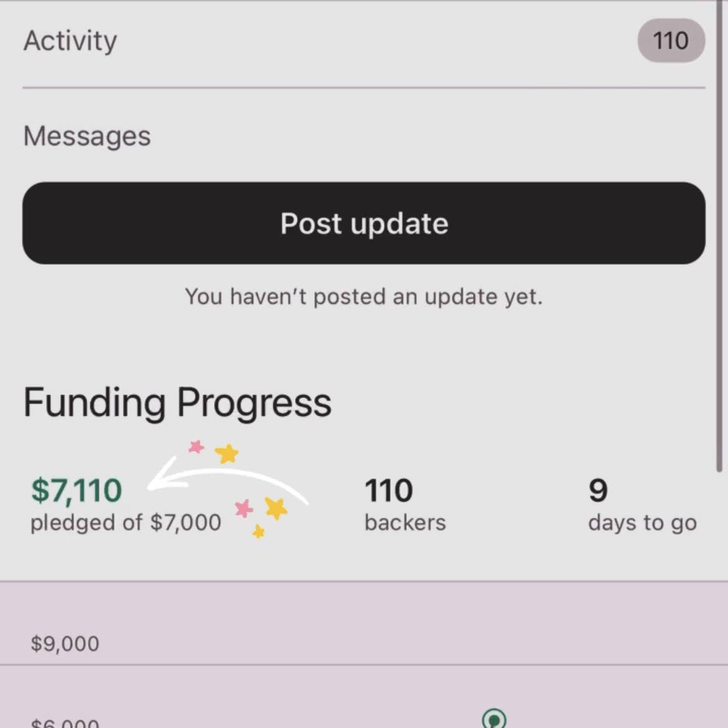Click the large yellow star below the arrow
The height and width of the screenshot is (728, 728).
pyautogui.click(x=276, y=508)
